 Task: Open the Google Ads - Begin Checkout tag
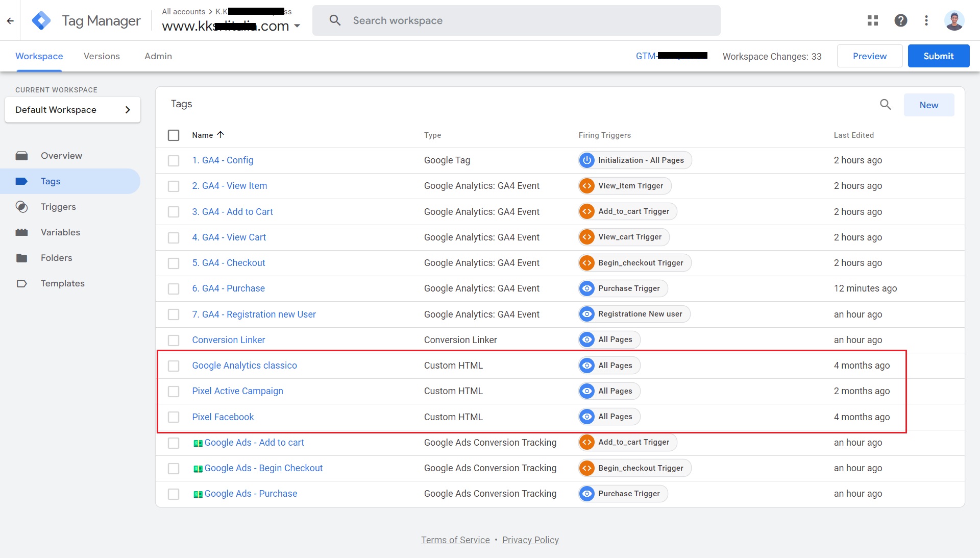(263, 468)
